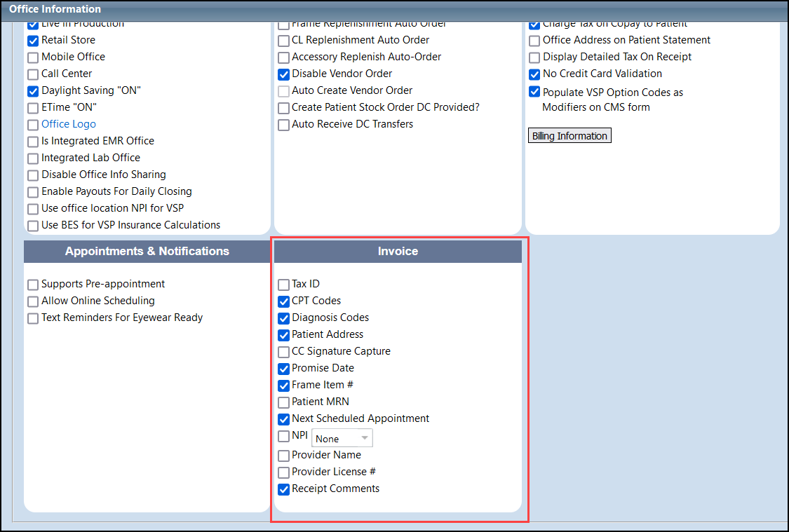The width and height of the screenshot is (789, 532).
Task: Enable Supports Pre-appointment
Action: [32, 285]
